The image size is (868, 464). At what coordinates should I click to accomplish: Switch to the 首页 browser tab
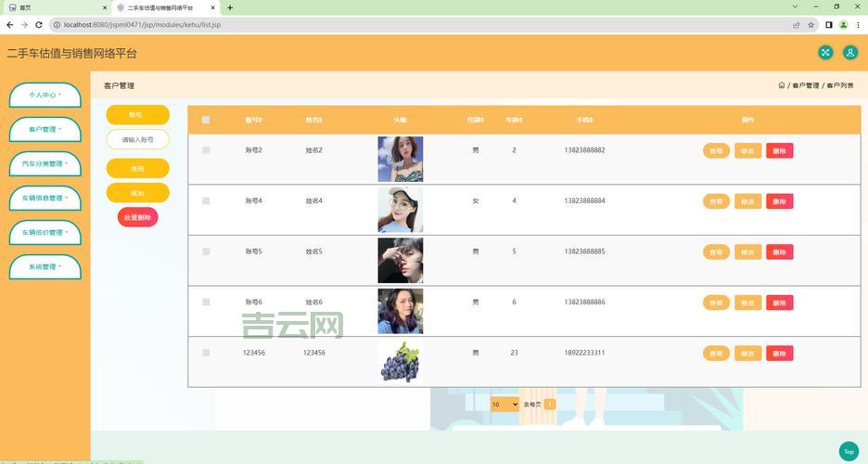point(56,7)
